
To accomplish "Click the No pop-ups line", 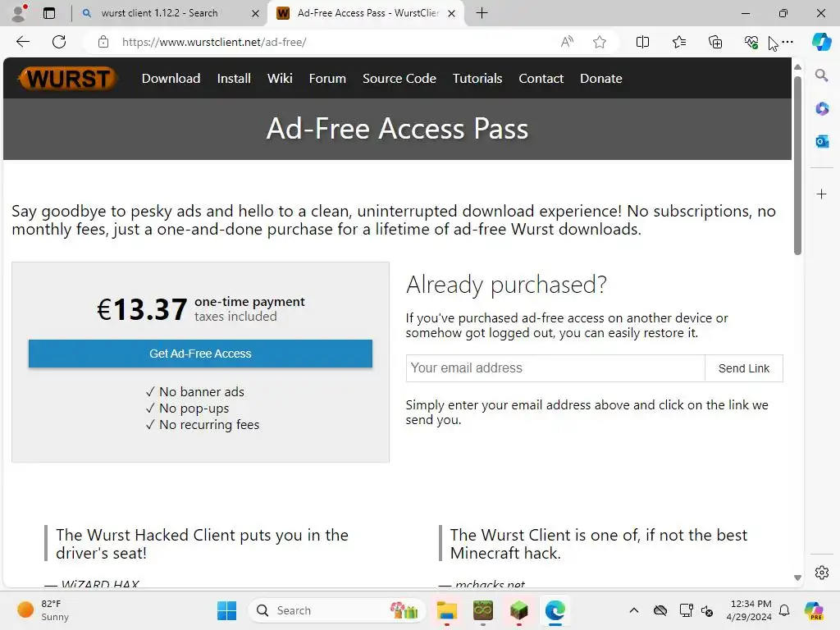I will pyautogui.click(x=188, y=409).
